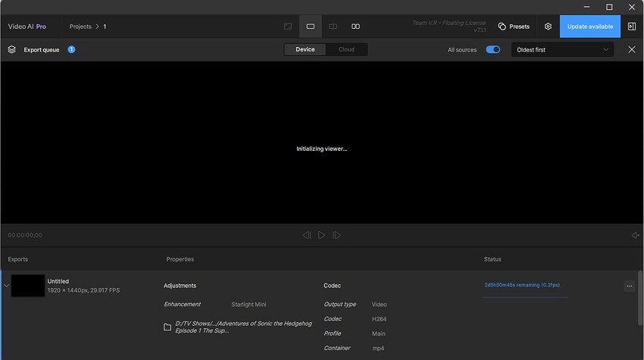Switch to the Cloud tab
The image size is (644, 360).
[346, 49]
